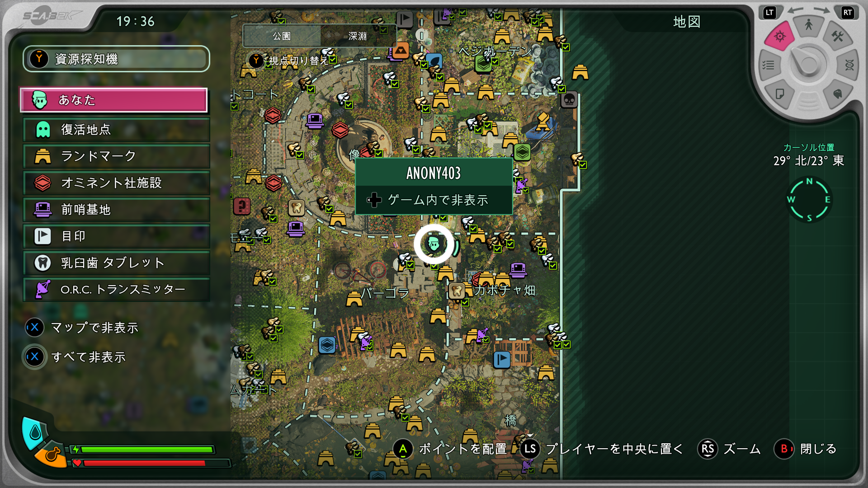Click the green stacked marker under ベジガーデン

pos(483,65)
